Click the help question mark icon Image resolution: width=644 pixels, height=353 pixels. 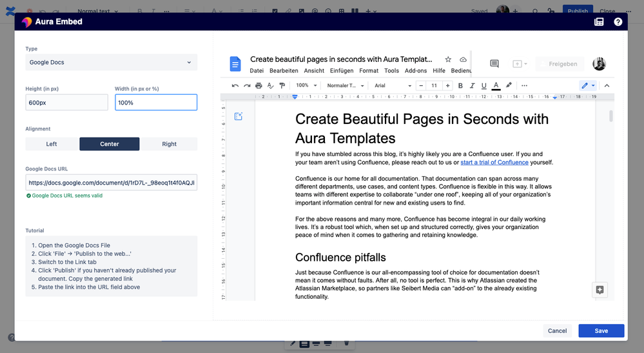point(618,22)
